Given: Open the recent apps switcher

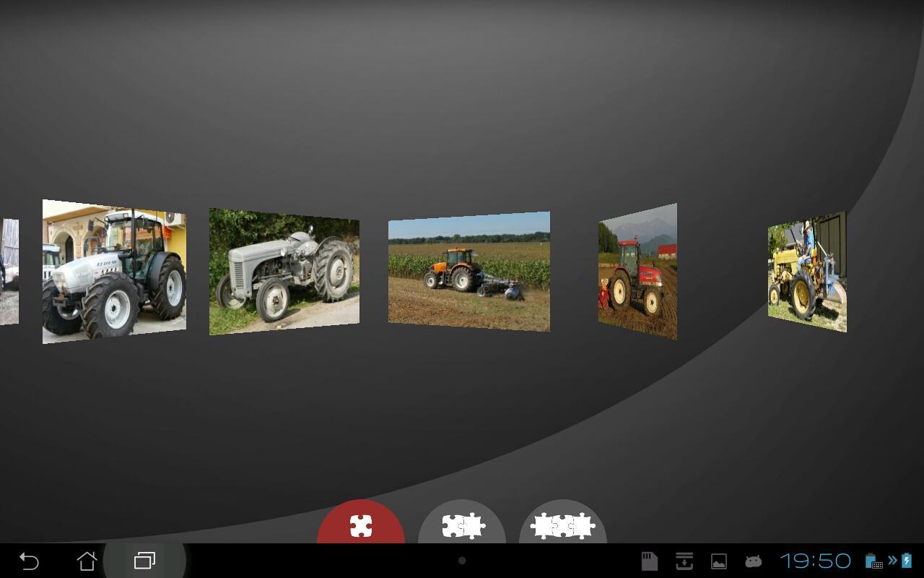Looking at the screenshot, I should point(143,560).
